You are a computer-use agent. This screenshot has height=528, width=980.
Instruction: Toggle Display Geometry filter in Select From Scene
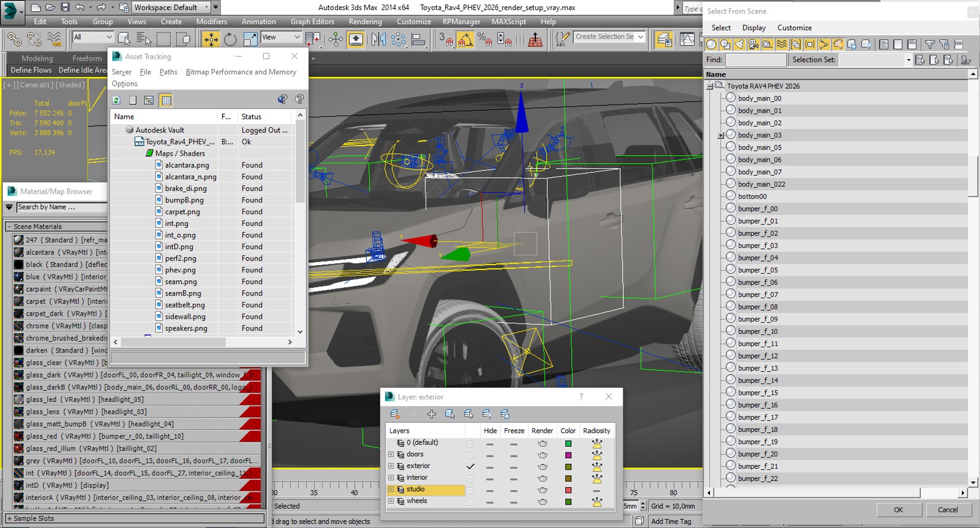pos(711,44)
